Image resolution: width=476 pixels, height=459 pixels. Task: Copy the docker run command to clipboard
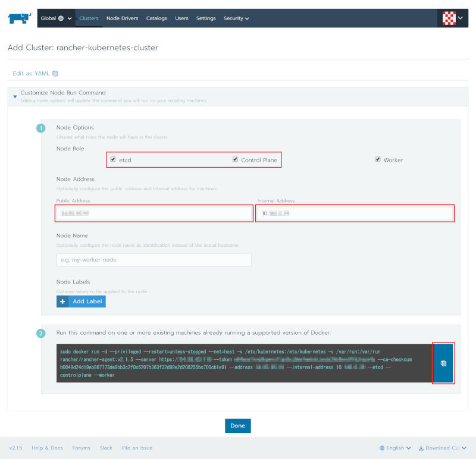click(x=443, y=363)
